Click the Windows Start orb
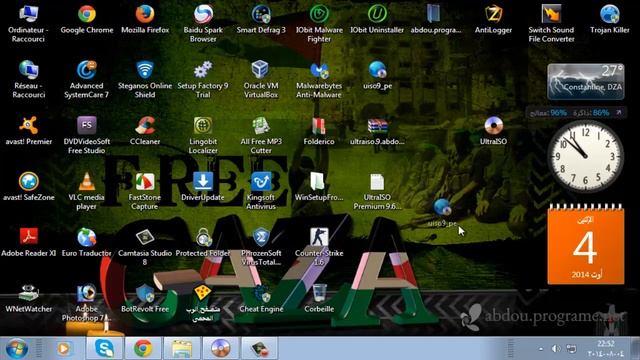Screen dimensions: 640x360 coord(17,349)
